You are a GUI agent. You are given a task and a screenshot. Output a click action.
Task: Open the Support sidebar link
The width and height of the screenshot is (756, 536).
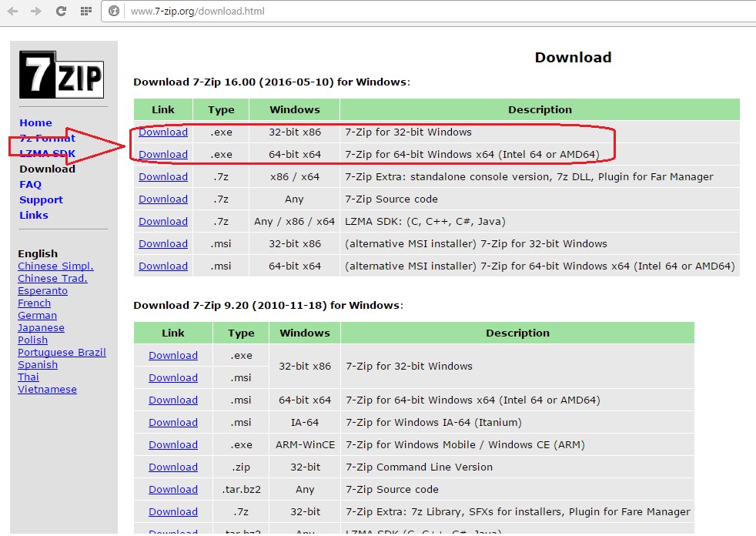[41, 200]
